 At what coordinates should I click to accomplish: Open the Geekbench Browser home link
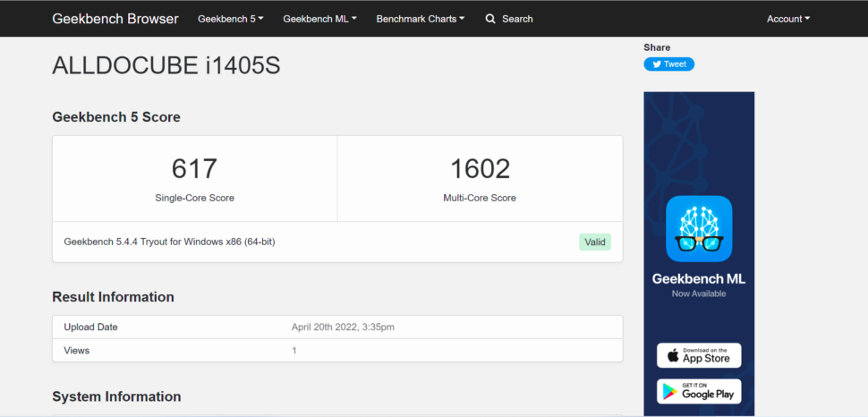(x=115, y=19)
